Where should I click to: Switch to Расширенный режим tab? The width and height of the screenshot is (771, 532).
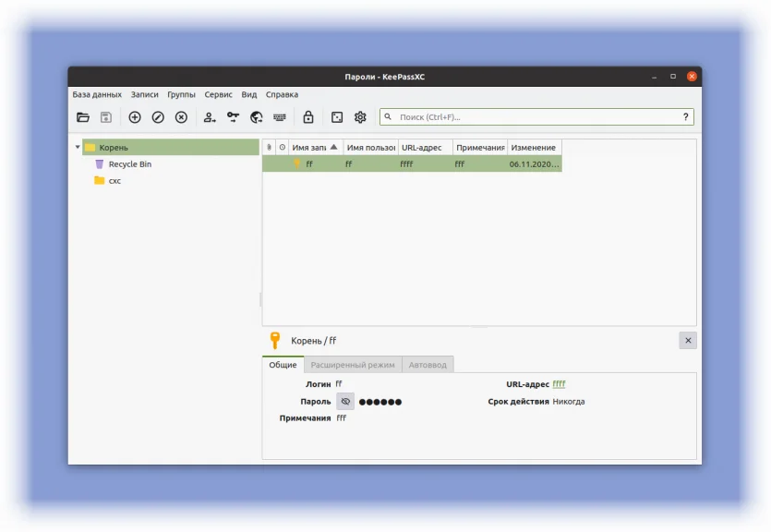pyautogui.click(x=353, y=365)
